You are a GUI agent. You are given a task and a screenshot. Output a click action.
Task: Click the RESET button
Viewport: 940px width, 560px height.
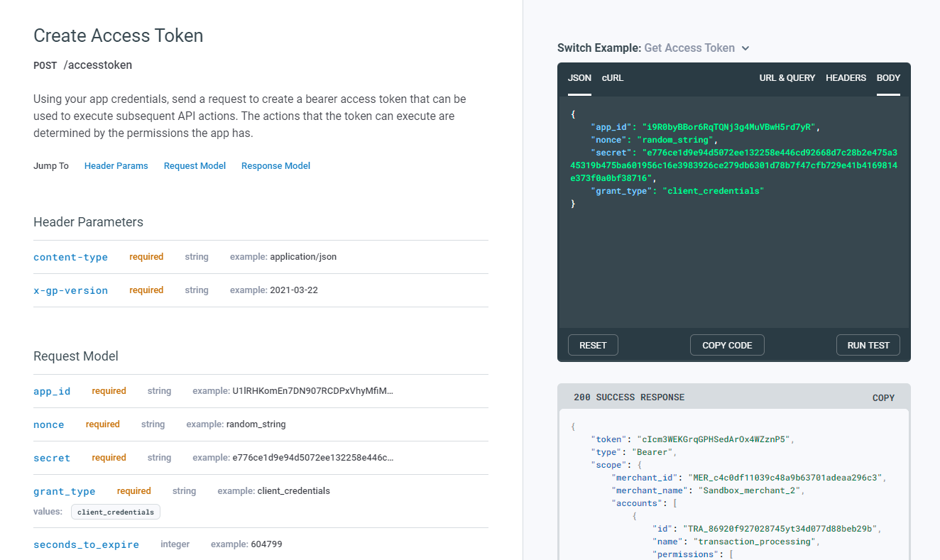pos(593,345)
